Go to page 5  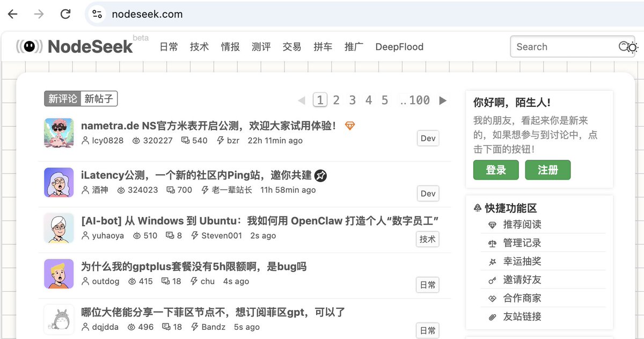pos(385,100)
